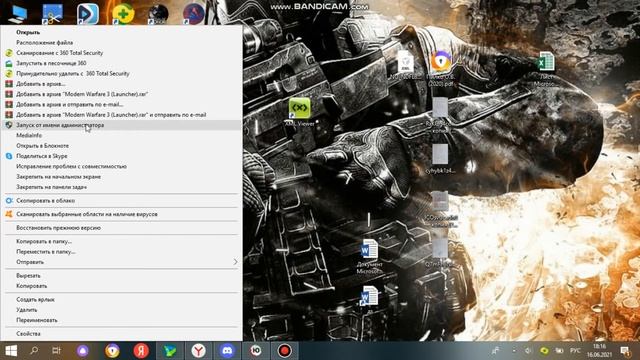Click the orange lock browser taskbar icon
The image size is (640, 360).
(x=112, y=351)
